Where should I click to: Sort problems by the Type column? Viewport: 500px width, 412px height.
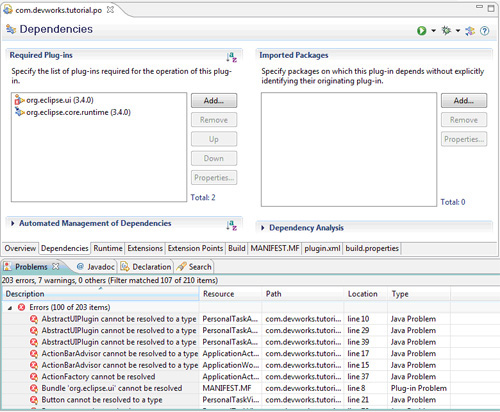419,294
